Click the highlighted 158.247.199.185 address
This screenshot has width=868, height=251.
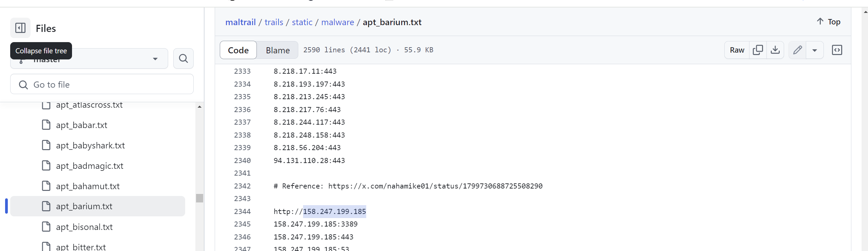pyautogui.click(x=334, y=211)
